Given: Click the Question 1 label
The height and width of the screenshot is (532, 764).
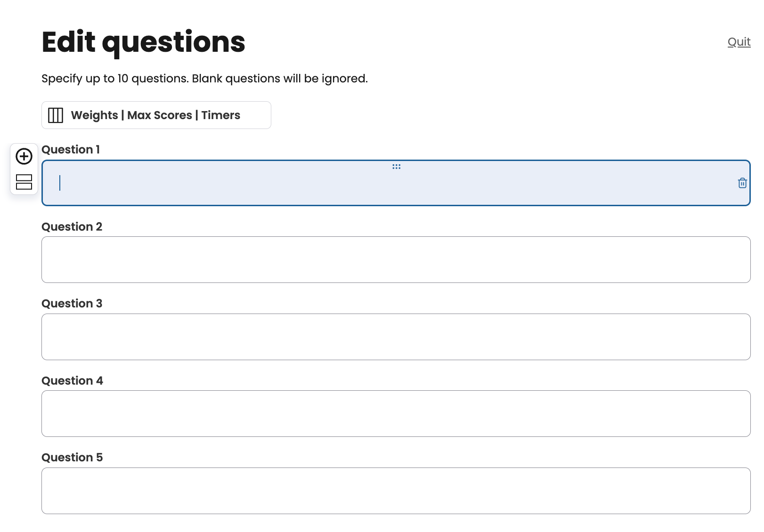Looking at the screenshot, I should (x=71, y=150).
